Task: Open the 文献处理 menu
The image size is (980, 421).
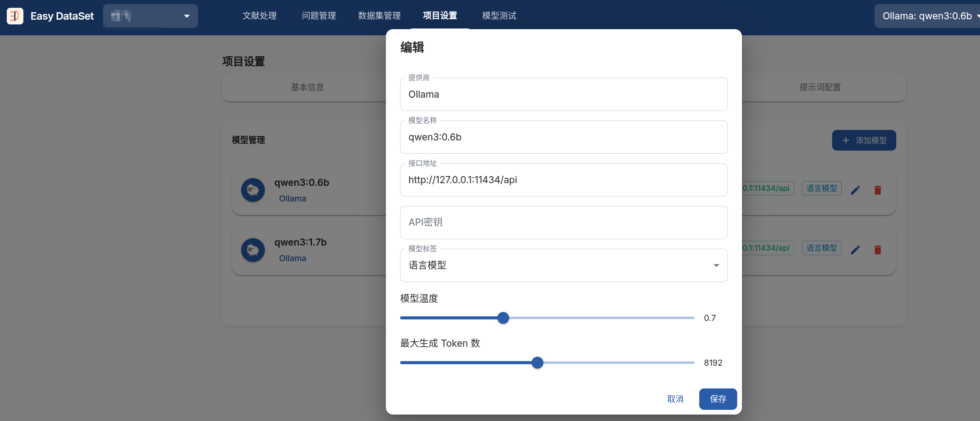Action: click(x=259, y=16)
